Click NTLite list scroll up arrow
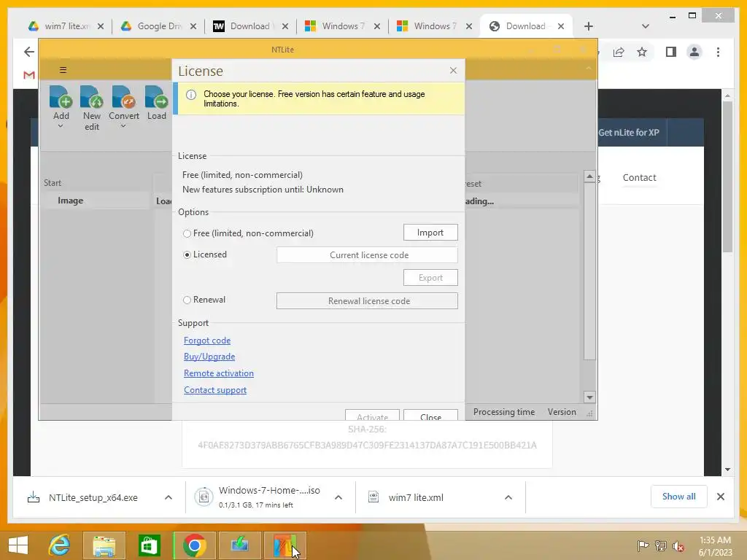Viewport: 747px width, 560px height. 589,176
